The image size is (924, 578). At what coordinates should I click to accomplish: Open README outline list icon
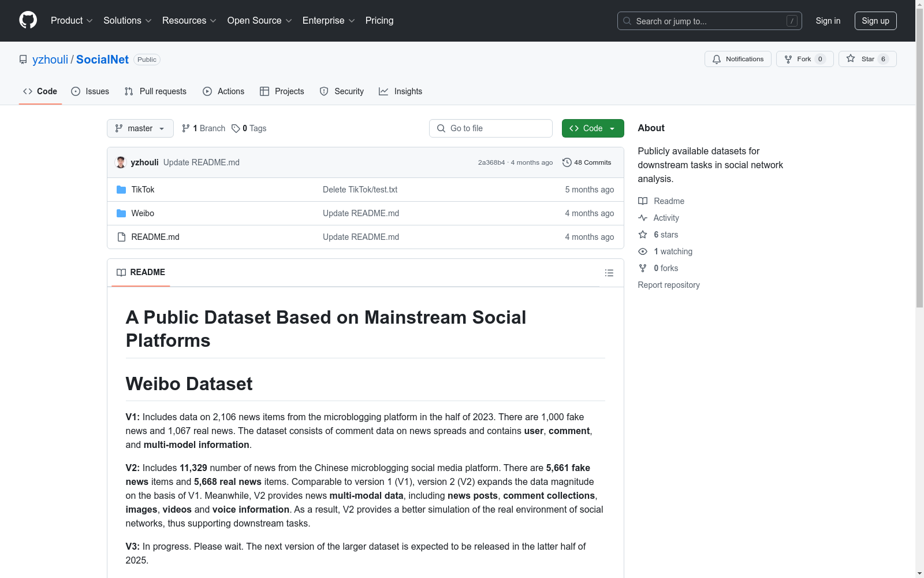(609, 273)
